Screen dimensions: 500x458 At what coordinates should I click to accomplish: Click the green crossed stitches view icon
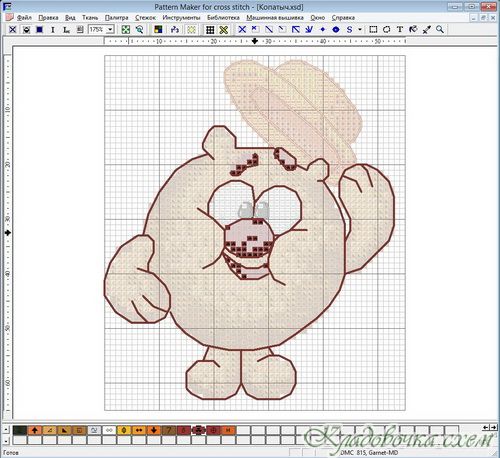pyautogui.click(x=224, y=30)
